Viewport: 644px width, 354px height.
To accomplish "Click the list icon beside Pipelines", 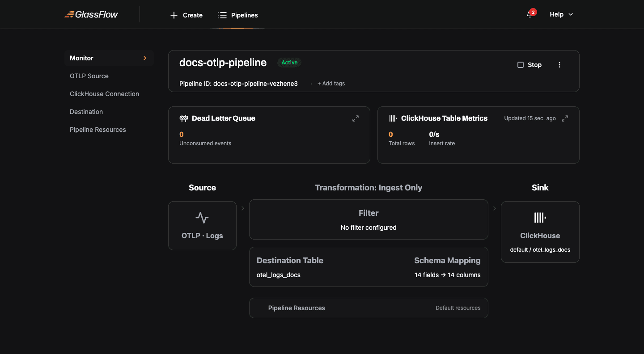I will click(x=222, y=15).
